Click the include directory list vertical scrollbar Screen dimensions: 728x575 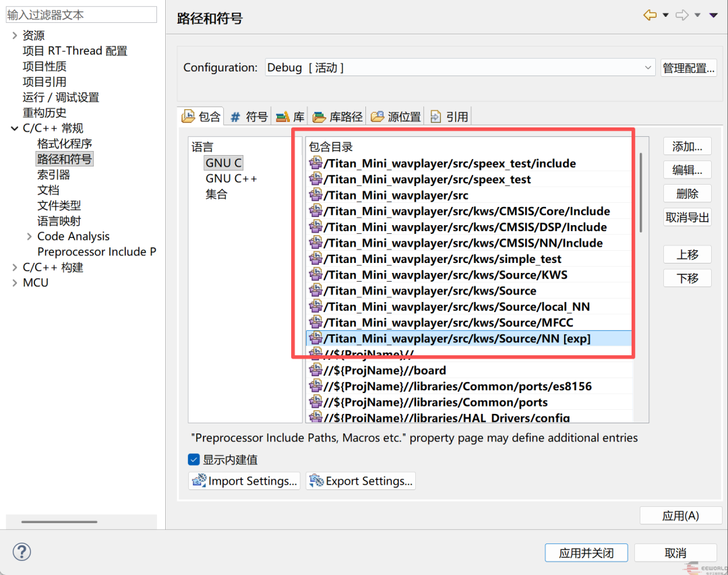pos(641,192)
